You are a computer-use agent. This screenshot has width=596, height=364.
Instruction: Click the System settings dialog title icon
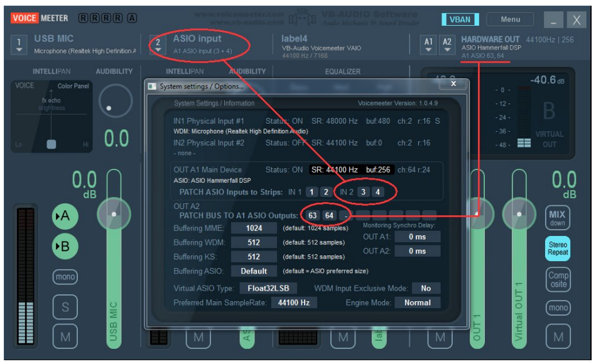coord(152,87)
